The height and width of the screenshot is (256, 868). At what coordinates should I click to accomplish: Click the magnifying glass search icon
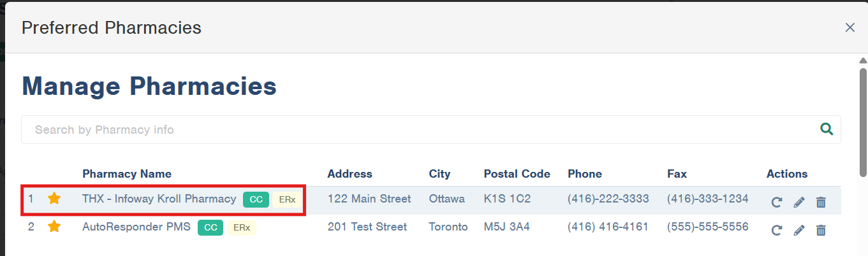click(827, 129)
